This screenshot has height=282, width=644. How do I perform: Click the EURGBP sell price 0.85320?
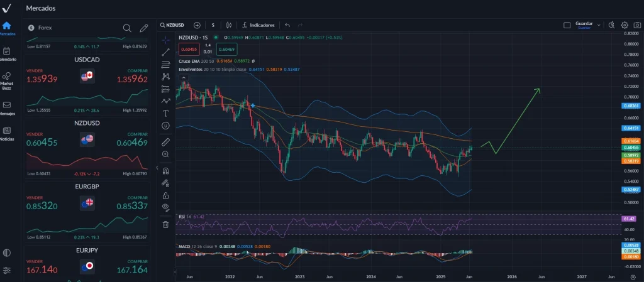(42, 206)
